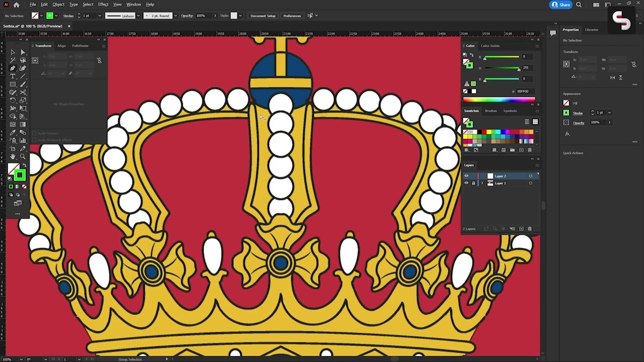Switch to the Color Guide tab
This screenshot has width=644, height=362.
click(490, 46)
